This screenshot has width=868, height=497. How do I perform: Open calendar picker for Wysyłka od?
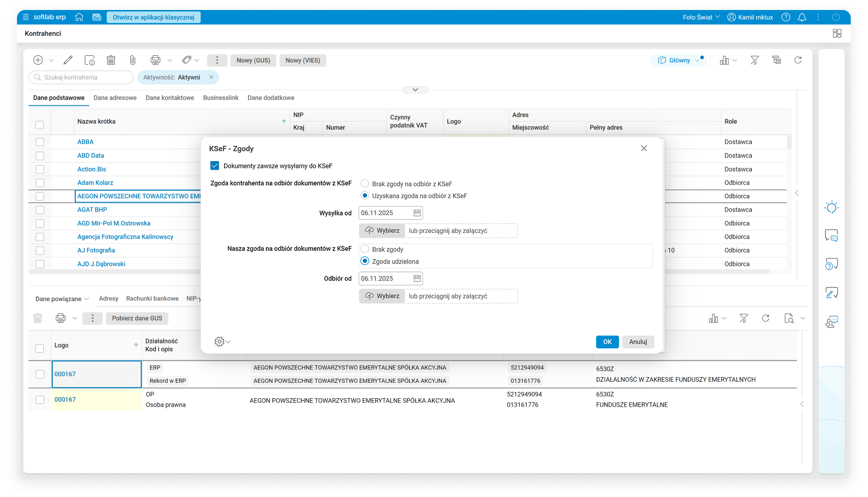point(417,213)
